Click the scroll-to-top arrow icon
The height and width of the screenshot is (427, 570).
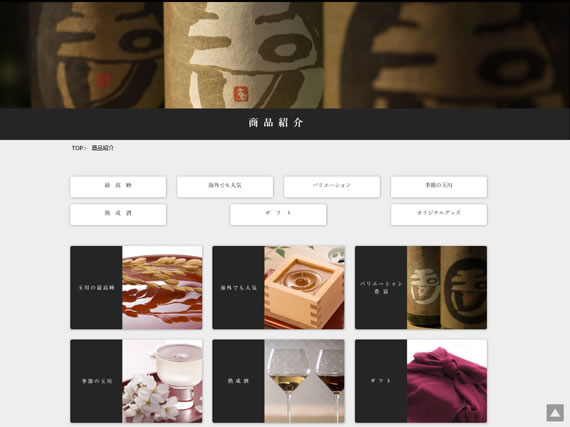555,412
